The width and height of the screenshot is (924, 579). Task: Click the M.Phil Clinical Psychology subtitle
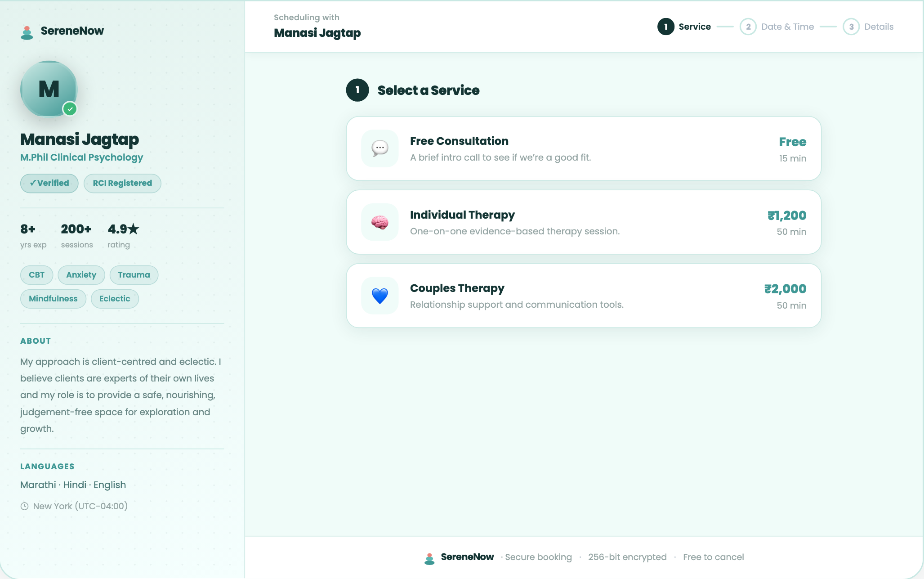click(81, 157)
